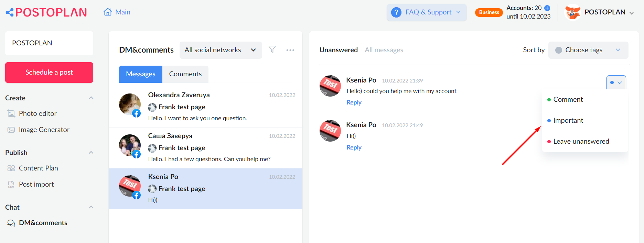Click the Main home icon
Viewport: 644px width, 243px height.
tap(108, 12)
